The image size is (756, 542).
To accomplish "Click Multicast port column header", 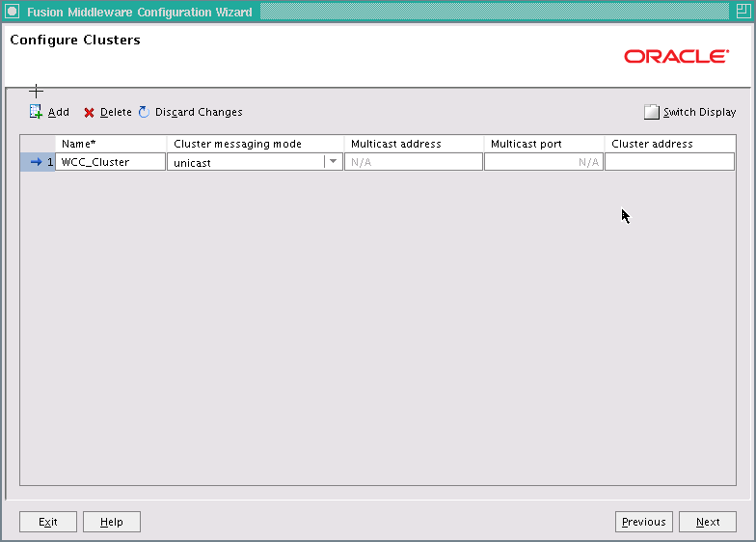I will point(544,144).
